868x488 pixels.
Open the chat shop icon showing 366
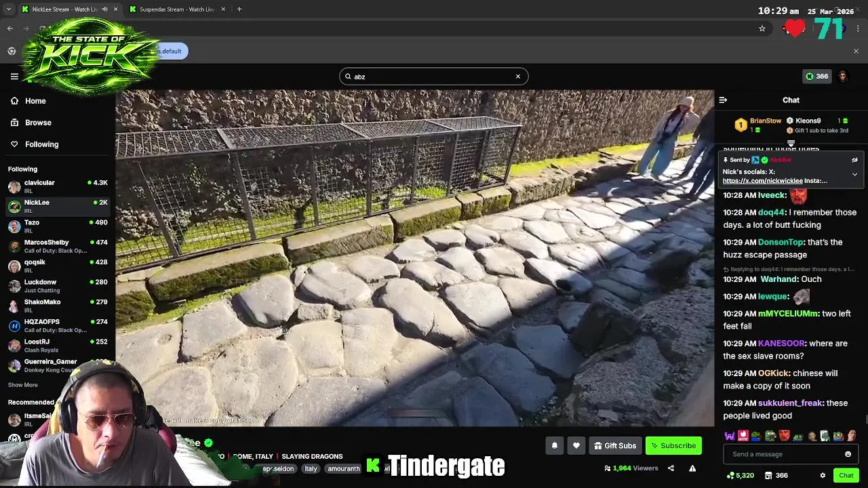click(x=776, y=476)
